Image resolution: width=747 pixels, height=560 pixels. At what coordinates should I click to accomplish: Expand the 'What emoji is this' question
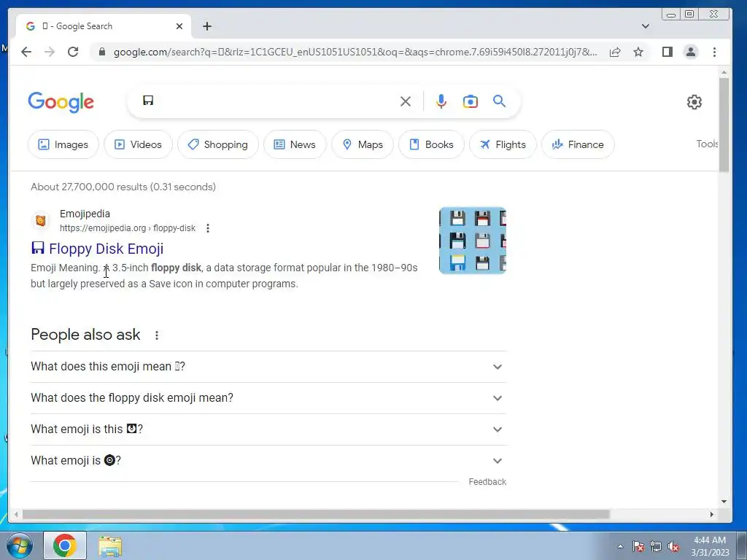point(268,429)
